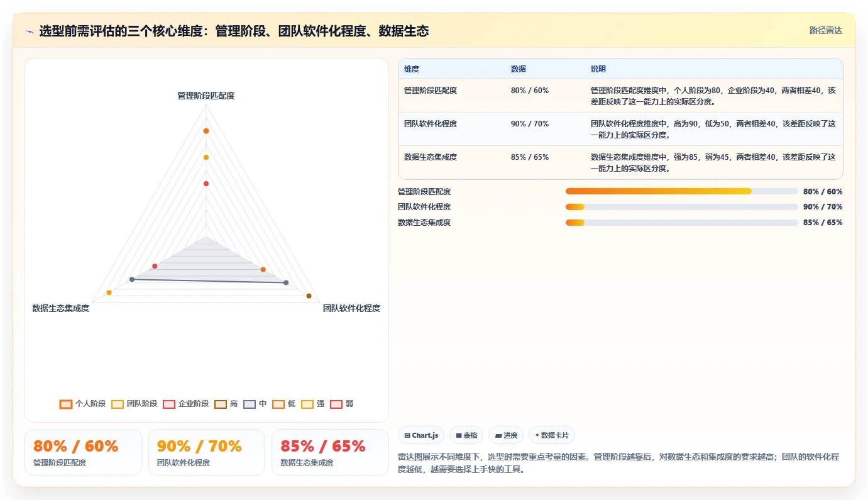Image resolution: width=868 pixels, height=500 pixels.
Task: Click the 管理阶段匹配度 progress bar
Action: [682, 191]
